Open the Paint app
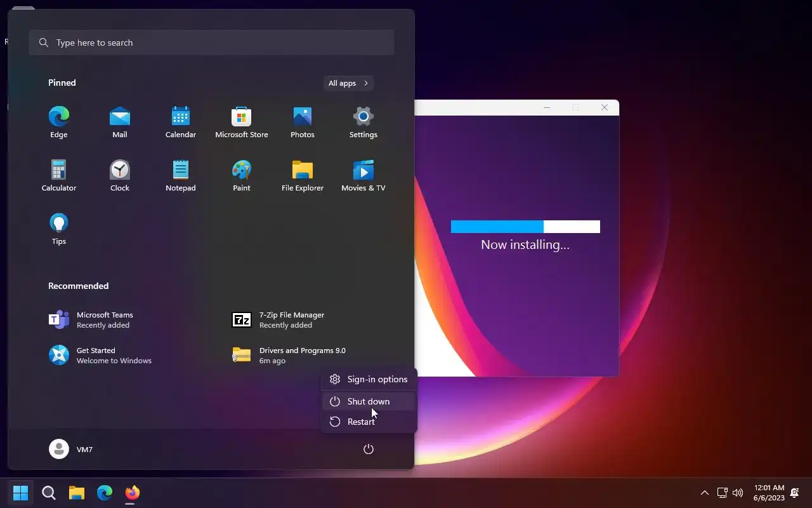The image size is (812, 508). point(242,175)
